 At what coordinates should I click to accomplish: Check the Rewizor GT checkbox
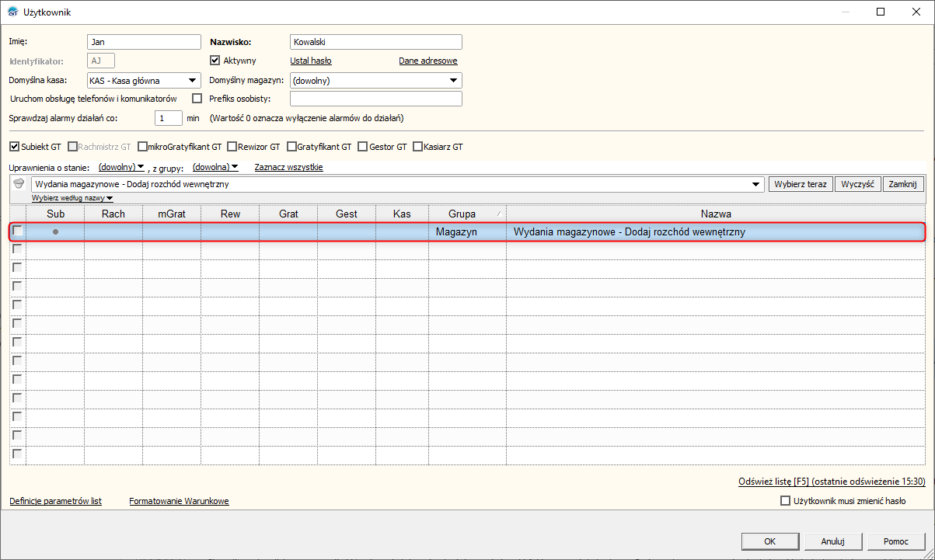pyautogui.click(x=232, y=146)
